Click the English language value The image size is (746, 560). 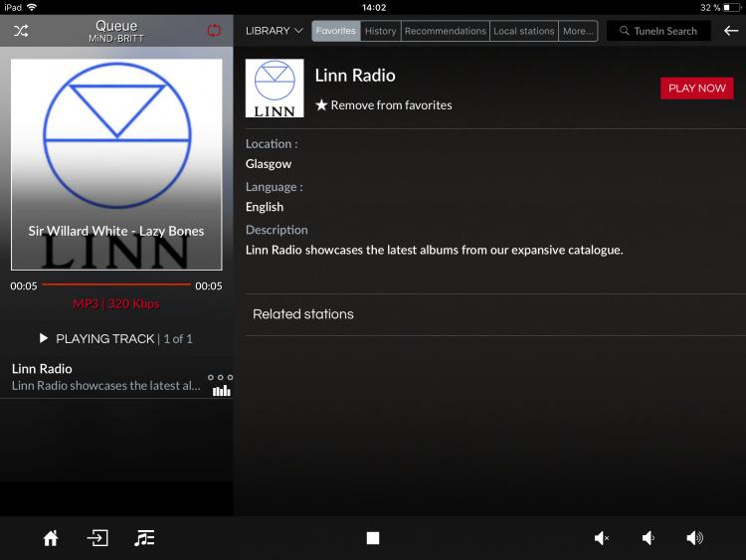[x=265, y=207]
